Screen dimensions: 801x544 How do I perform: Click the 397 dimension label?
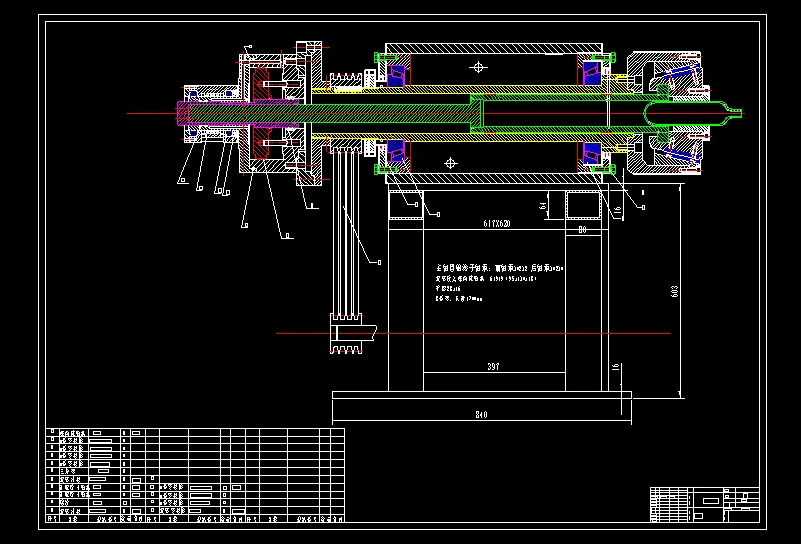(x=493, y=367)
